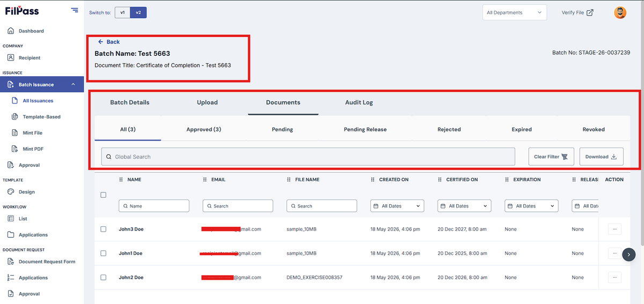Open Approval under Issuance in sidebar
644x304 pixels.
click(29, 165)
